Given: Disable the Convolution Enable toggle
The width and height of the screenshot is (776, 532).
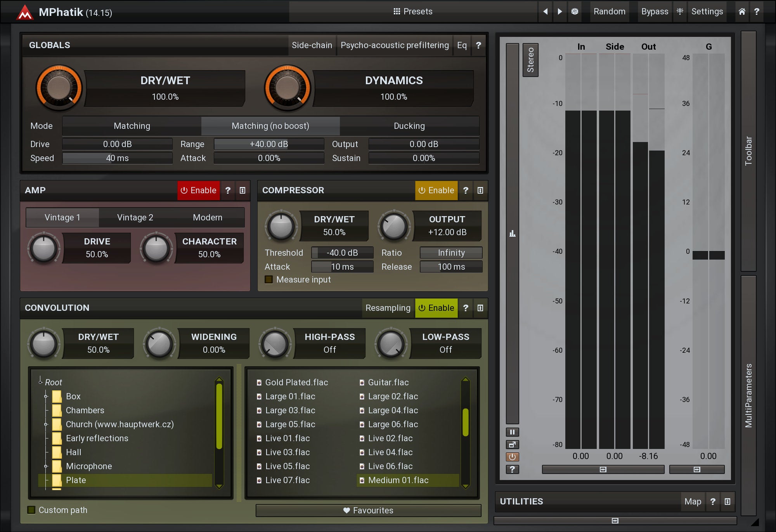Looking at the screenshot, I should (x=436, y=308).
